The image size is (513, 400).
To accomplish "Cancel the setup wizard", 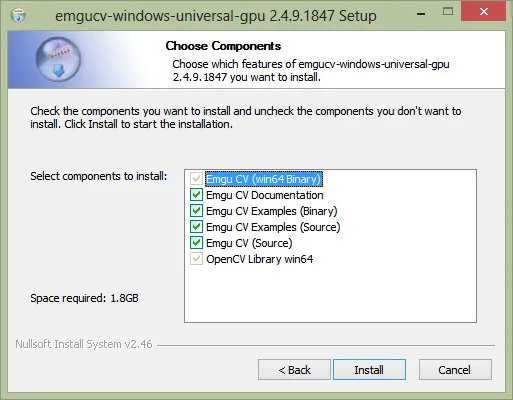I will 455,370.
